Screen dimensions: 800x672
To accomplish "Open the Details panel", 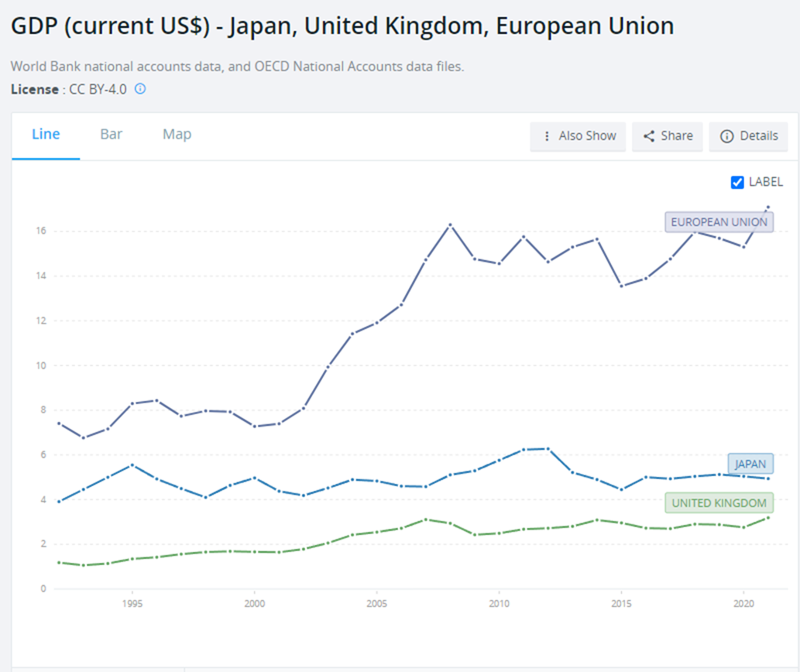I will 749,136.
